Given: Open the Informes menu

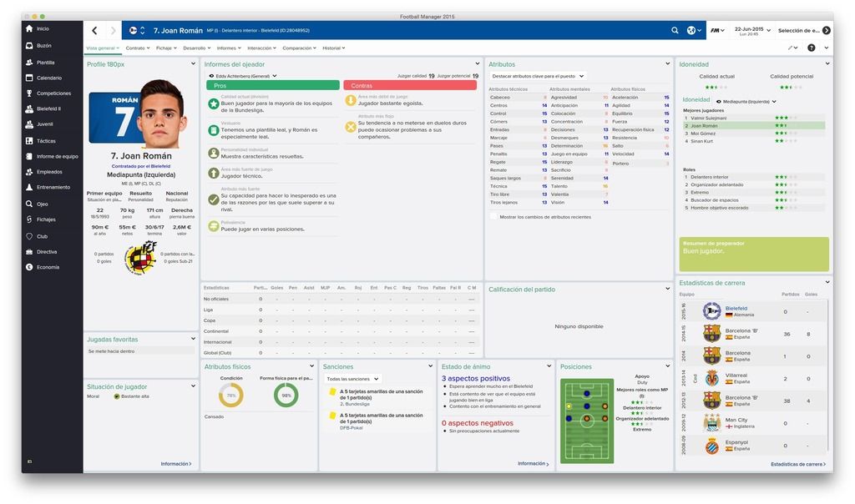Looking at the screenshot, I should coord(229,48).
